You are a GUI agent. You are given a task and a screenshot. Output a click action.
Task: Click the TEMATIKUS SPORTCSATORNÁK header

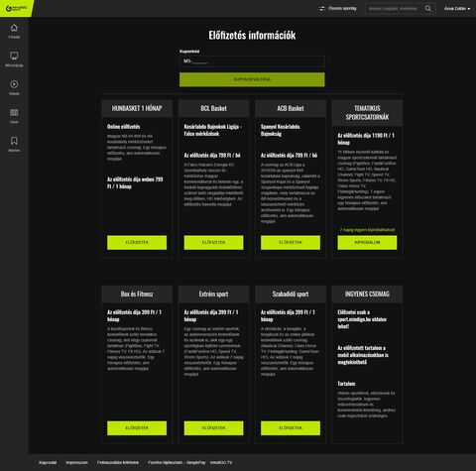tap(367, 113)
